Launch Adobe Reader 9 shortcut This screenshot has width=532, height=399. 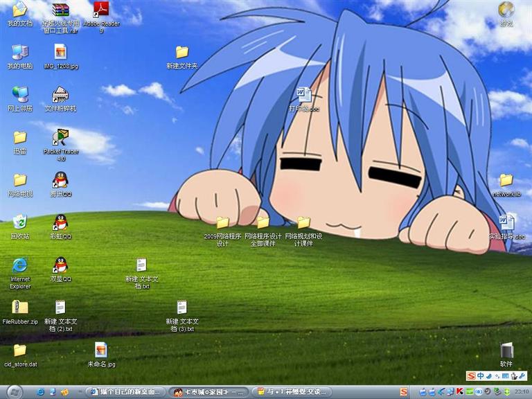point(101,17)
